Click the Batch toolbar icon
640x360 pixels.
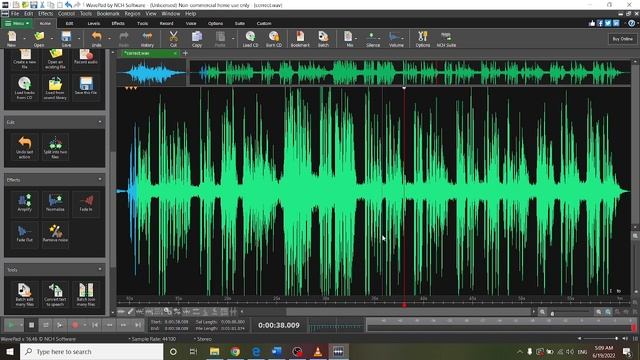point(323,39)
